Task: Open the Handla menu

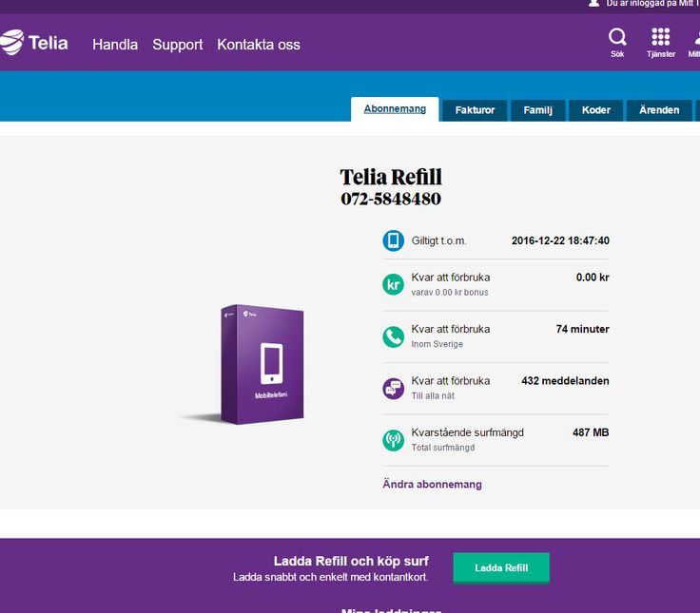Action: [x=115, y=45]
